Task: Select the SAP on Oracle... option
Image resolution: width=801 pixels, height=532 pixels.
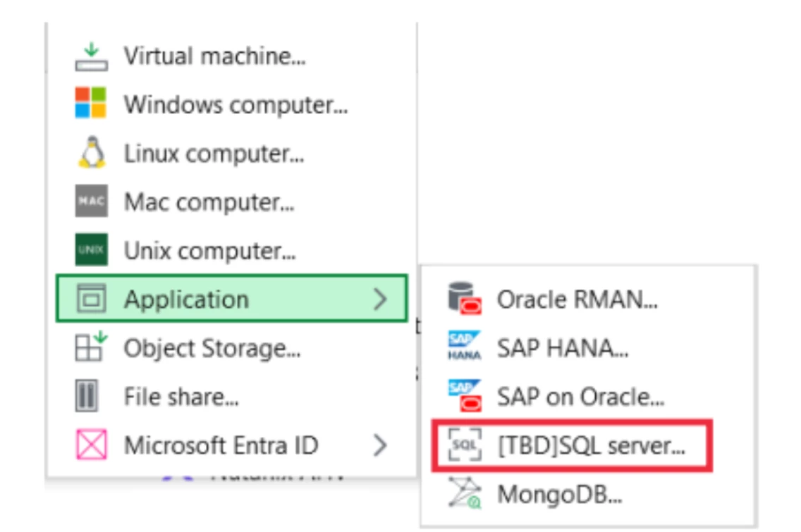Action: tap(580, 397)
